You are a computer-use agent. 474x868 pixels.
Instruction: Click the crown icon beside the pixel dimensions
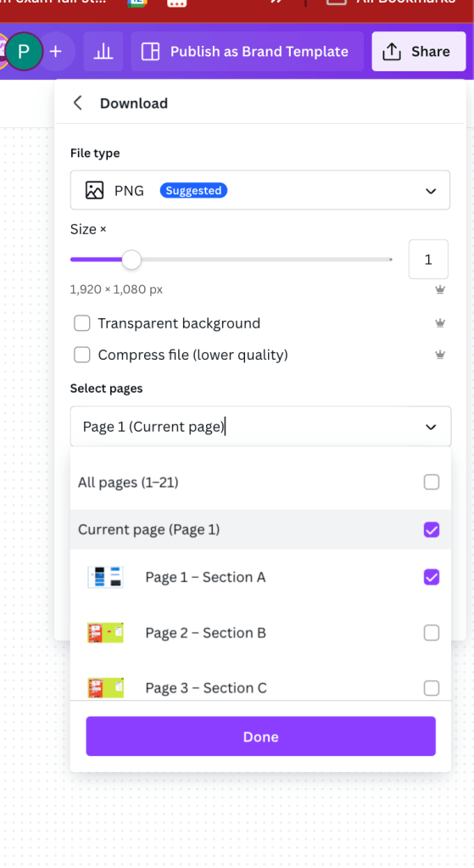(440, 289)
